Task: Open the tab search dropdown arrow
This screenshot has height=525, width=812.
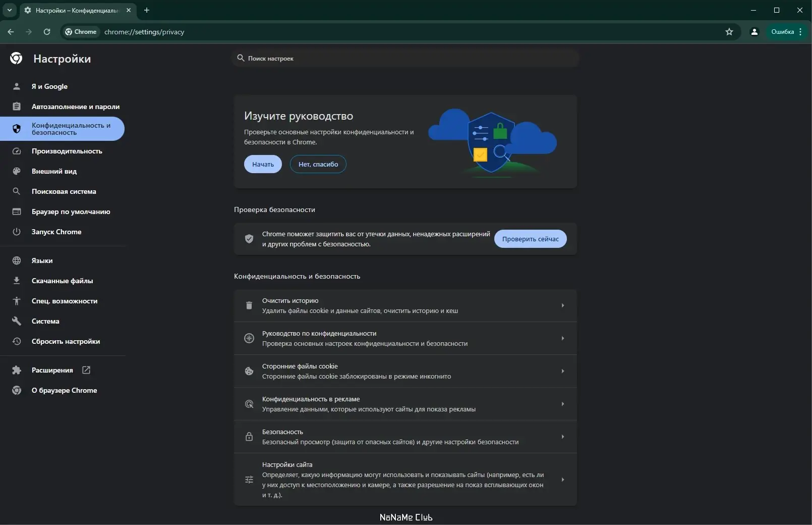Action: click(x=9, y=10)
